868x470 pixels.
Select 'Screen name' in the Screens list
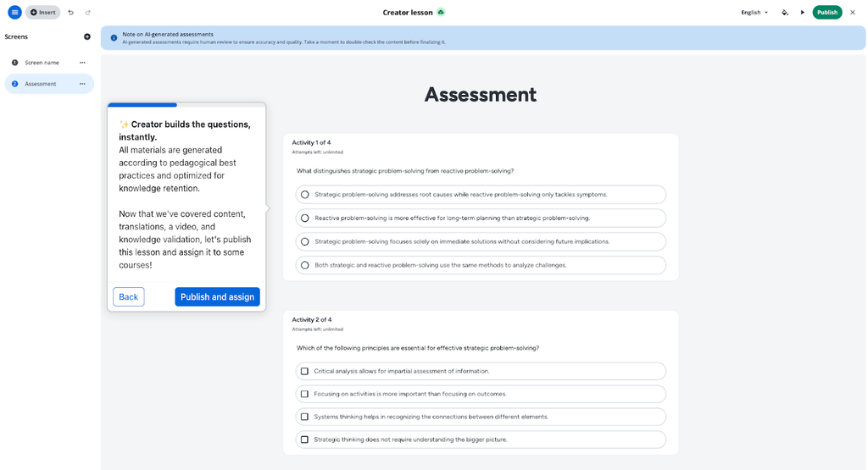pyautogui.click(x=42, y=63)
